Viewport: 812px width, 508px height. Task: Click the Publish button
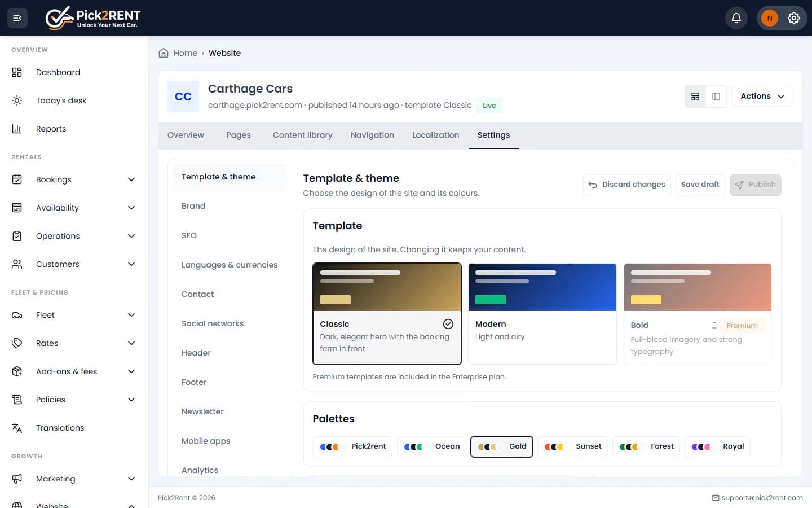point(756,185)
